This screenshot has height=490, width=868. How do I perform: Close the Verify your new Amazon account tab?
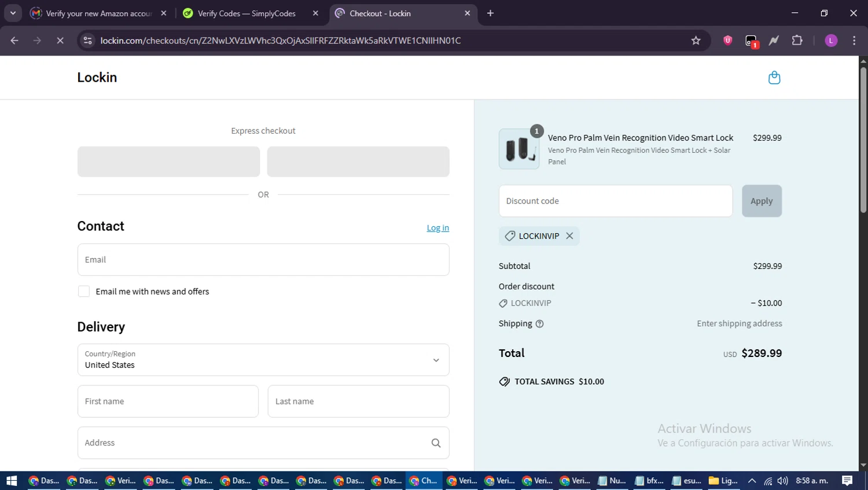click(164, 13)
